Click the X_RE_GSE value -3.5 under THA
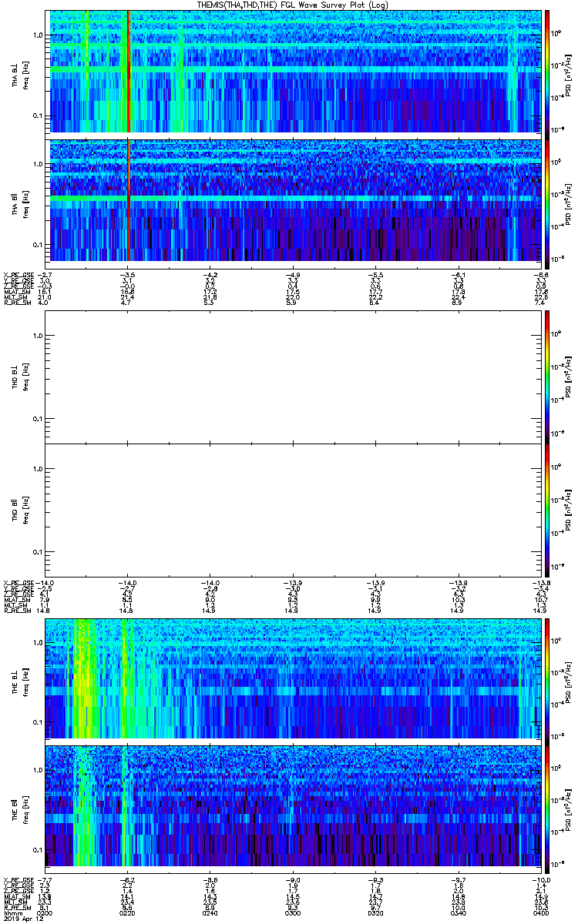 point(127,274)
